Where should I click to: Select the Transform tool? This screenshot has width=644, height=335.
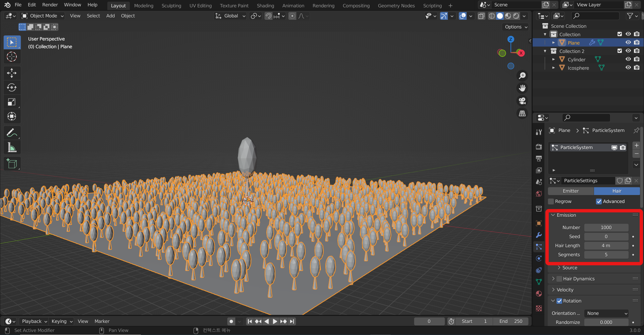click(x=12, y=116)
